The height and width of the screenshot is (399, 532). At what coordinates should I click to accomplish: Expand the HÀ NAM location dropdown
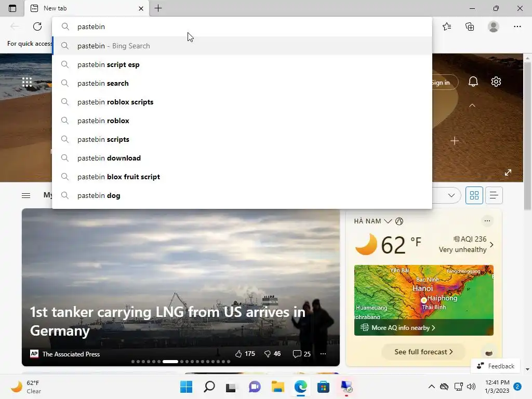(388, 221)
